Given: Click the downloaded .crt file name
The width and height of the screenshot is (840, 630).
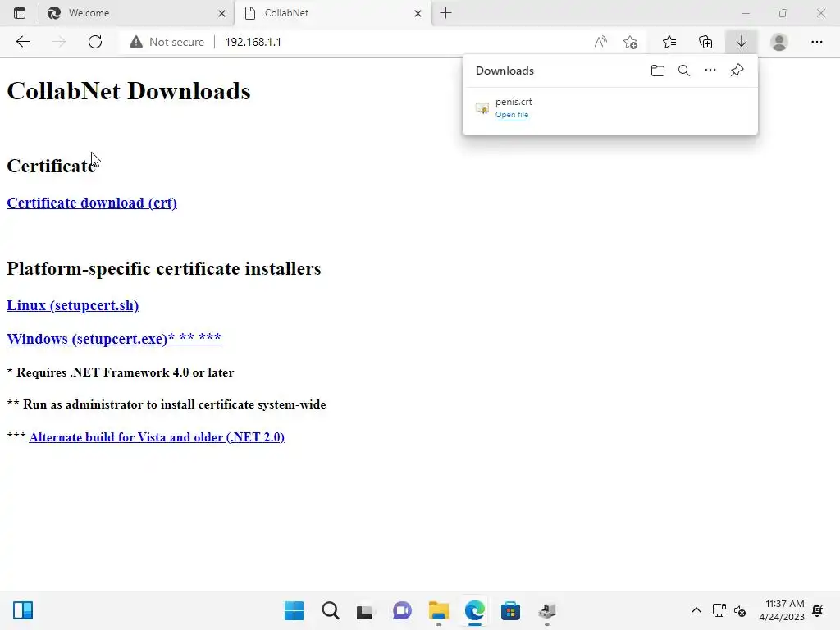Looking at the screenshot, I should coord(514,101).
